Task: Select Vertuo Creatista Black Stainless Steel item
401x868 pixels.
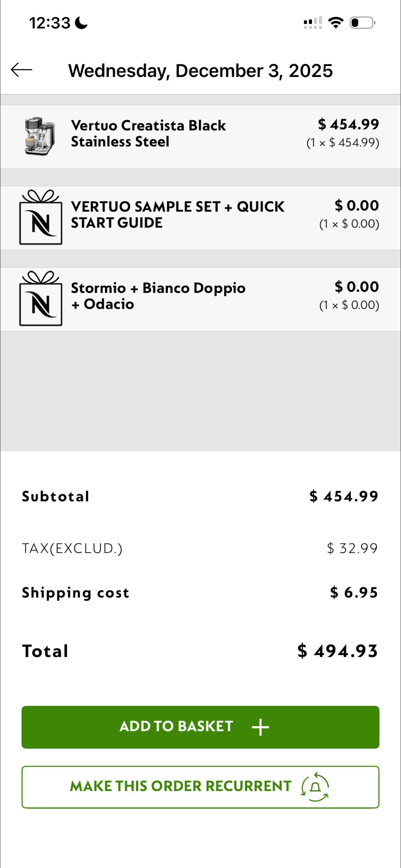Action: coord(148,133)
